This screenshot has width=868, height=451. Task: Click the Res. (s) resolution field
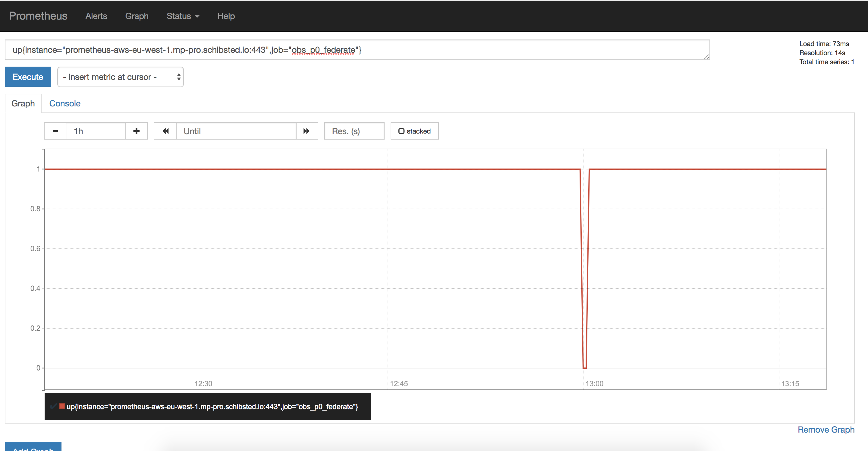(x=354, y=131)
